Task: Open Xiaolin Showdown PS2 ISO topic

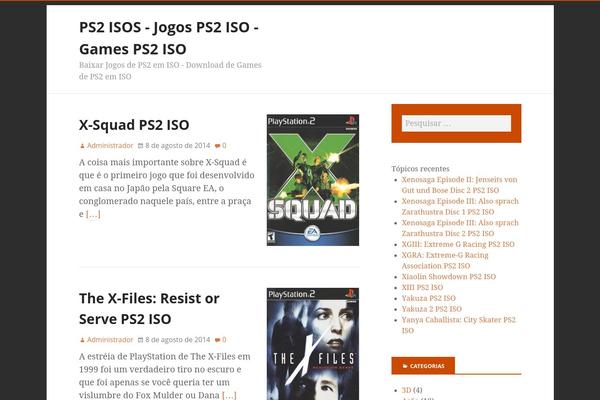Action: click(x=448, y=276)
